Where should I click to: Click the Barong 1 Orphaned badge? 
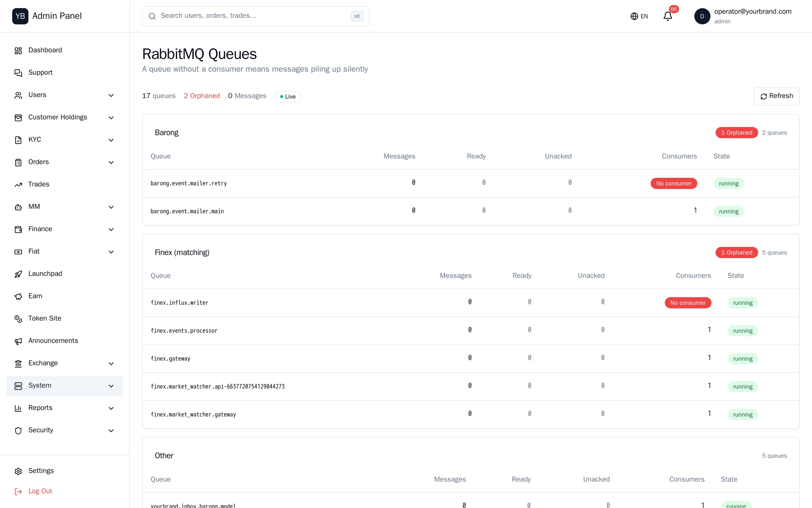tap(737, 132)
